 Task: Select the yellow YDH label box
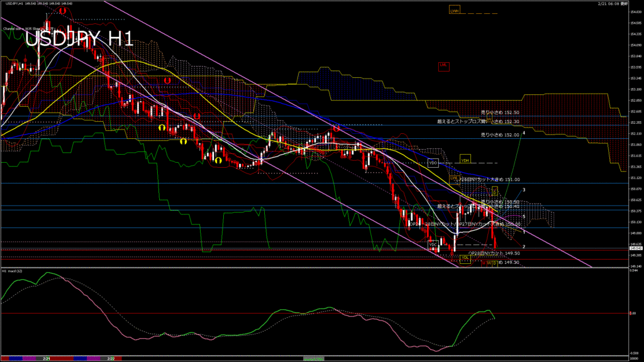465,160
